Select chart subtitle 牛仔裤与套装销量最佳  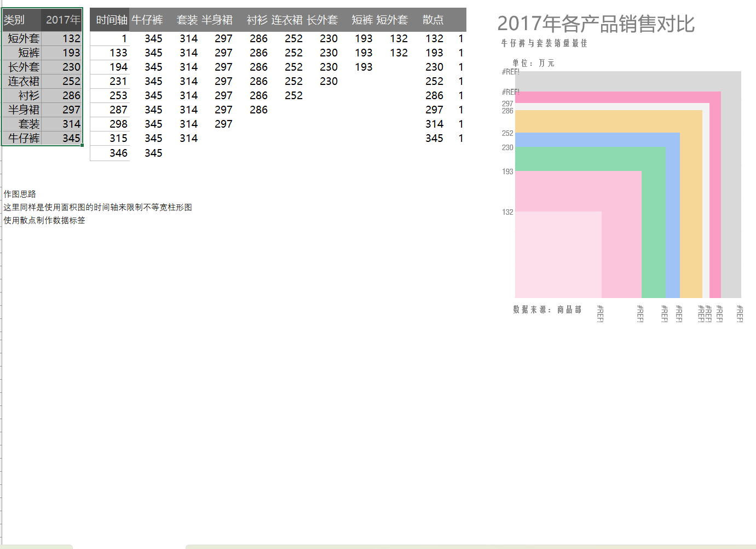click(544, 43)
